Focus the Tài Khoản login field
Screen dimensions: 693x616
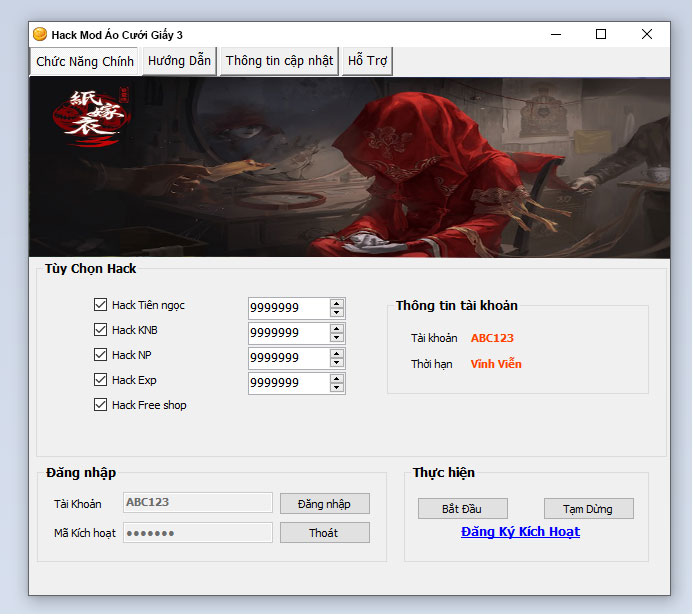tap(198, 502)
